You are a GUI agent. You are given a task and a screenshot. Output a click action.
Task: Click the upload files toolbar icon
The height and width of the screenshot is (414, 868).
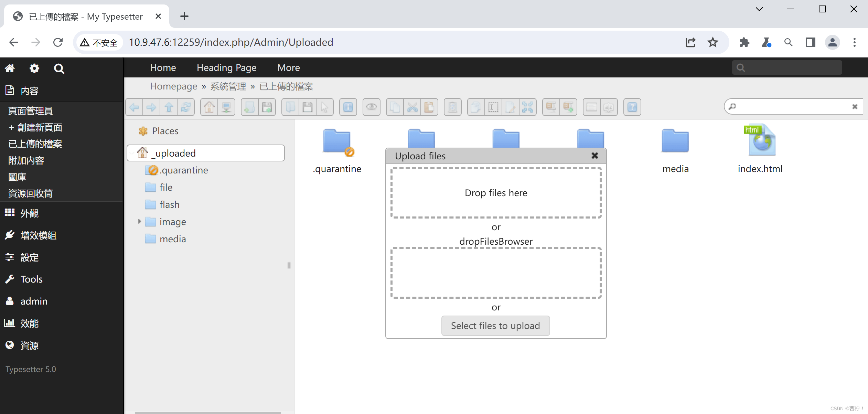267,107
